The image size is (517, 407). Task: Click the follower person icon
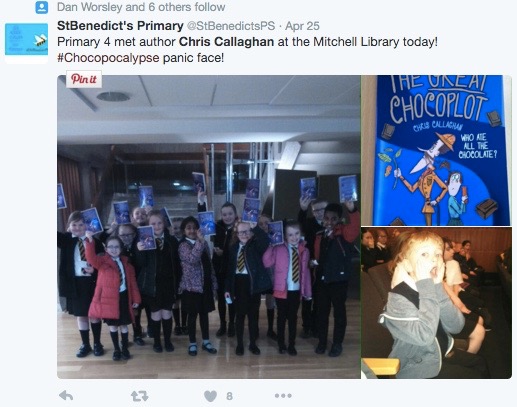coord(42,8)
